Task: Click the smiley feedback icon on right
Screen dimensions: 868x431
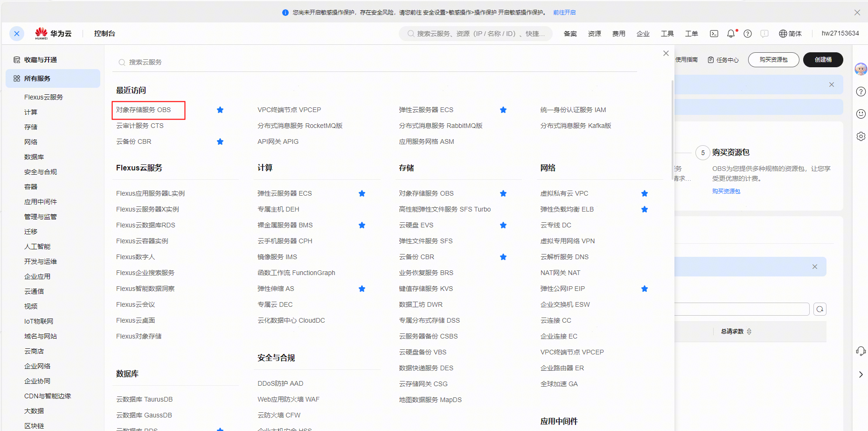Action: [861, 114]
